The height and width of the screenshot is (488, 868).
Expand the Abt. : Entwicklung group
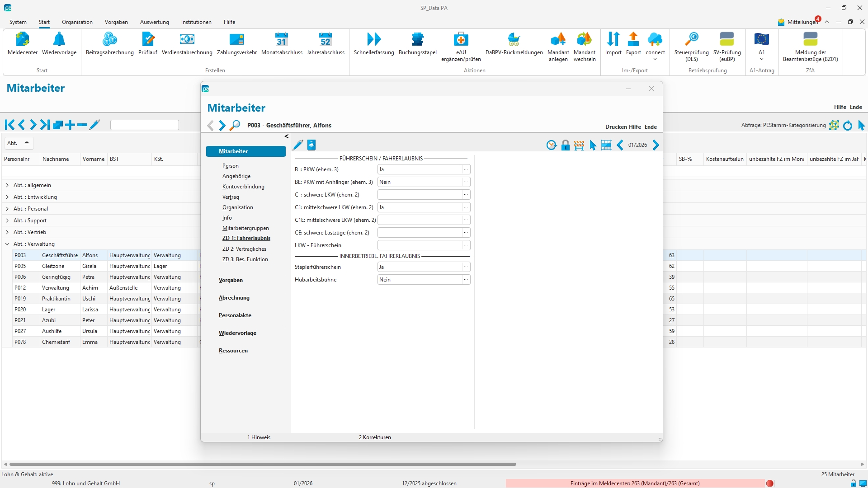click(7, 197)
